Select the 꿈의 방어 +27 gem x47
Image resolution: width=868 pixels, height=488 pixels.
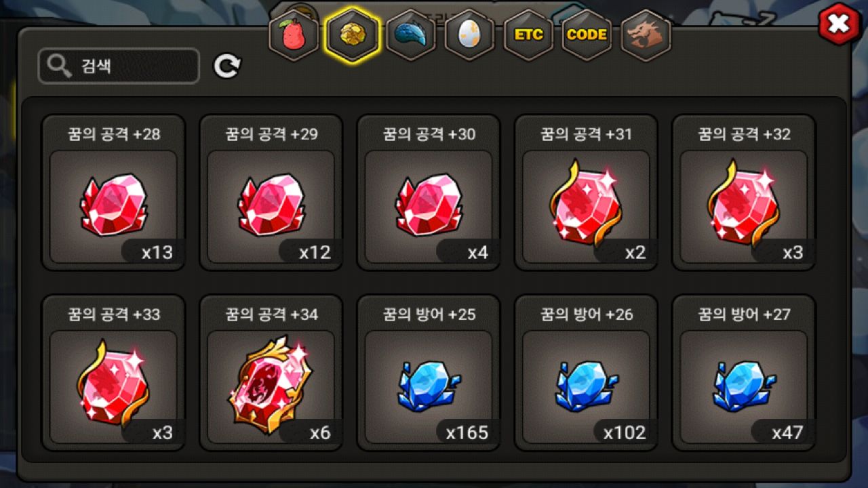pos(743,373)
